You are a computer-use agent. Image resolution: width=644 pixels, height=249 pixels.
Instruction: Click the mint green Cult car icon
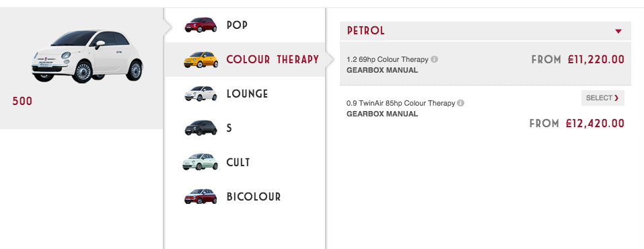pyautogui.click(x=200, y=162)
